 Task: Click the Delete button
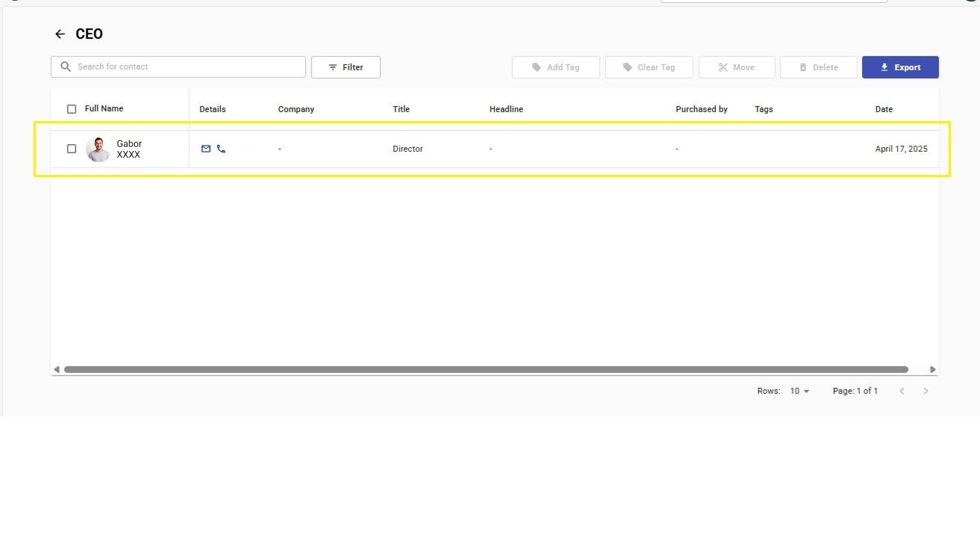(x=818, y=67)
